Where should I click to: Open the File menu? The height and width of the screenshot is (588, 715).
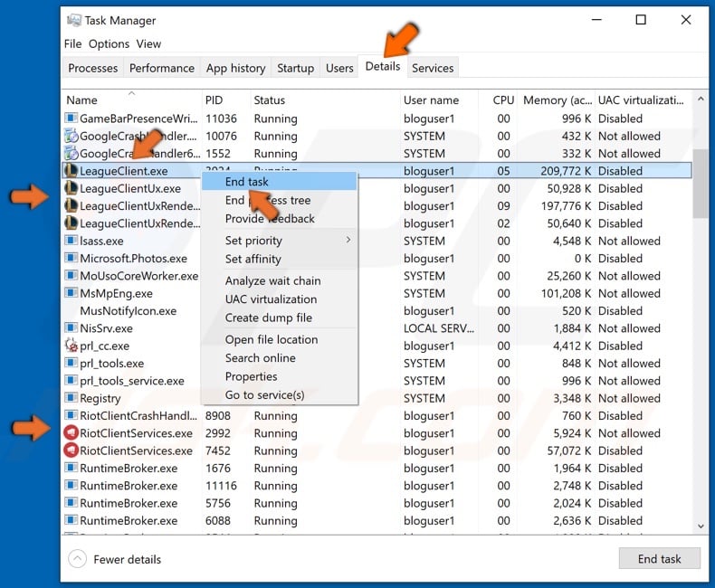(72, 43)
